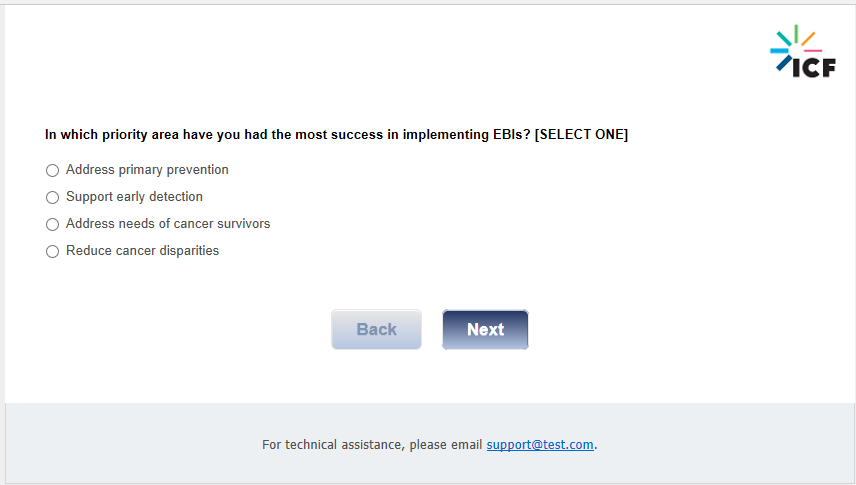
Task: Choose the Support early detection radio circle
Action: pos(53,198)
